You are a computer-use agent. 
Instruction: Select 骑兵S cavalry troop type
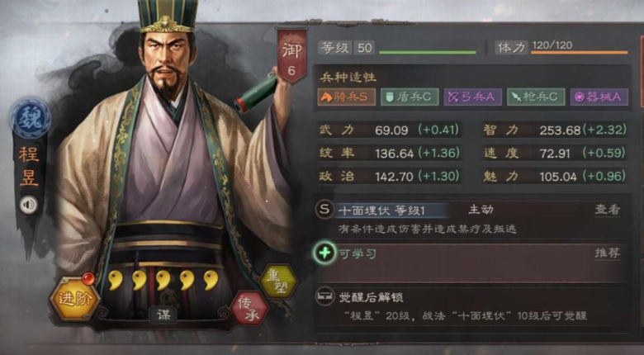tap(346, 97)
